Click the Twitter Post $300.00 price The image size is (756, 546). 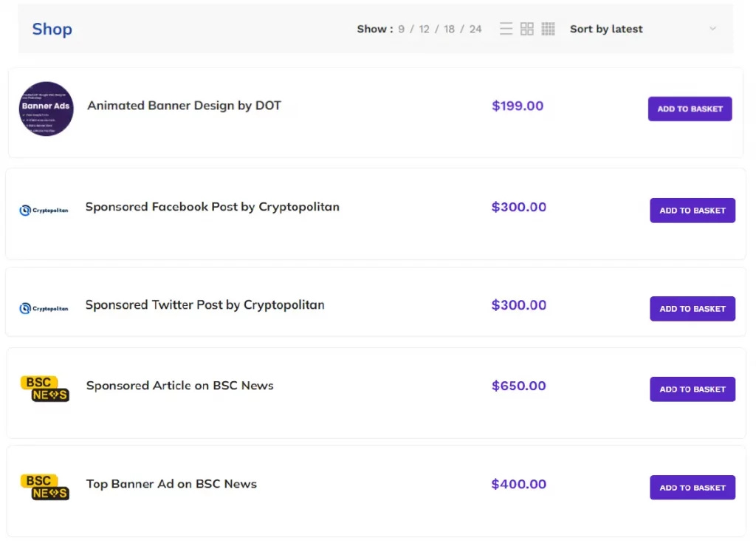tap(519, 305)
